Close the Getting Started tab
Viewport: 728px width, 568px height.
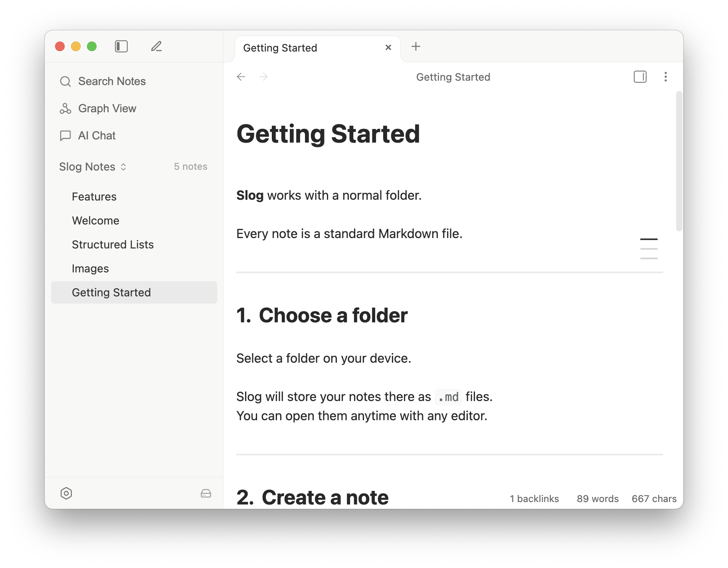(388, 47)
